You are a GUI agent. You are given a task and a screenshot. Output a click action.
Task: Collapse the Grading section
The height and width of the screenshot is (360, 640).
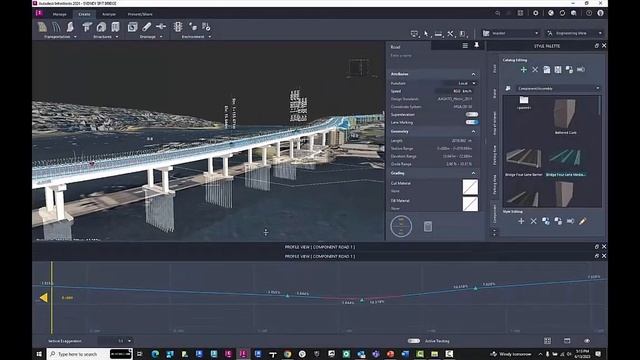tap(473, 173)
